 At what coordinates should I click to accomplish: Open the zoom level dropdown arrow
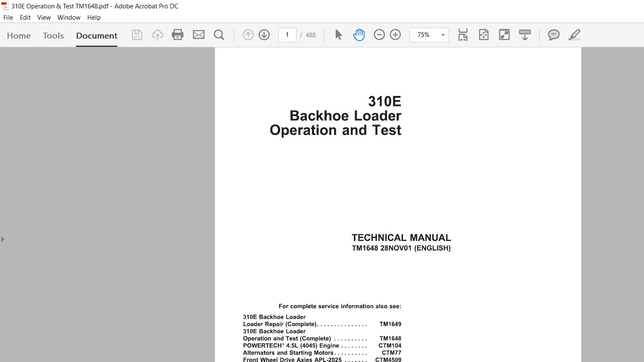(443, 35)
